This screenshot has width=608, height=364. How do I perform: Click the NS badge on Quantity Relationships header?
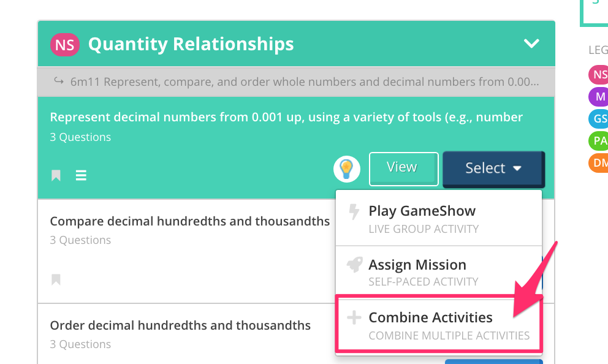coord(65,44)
